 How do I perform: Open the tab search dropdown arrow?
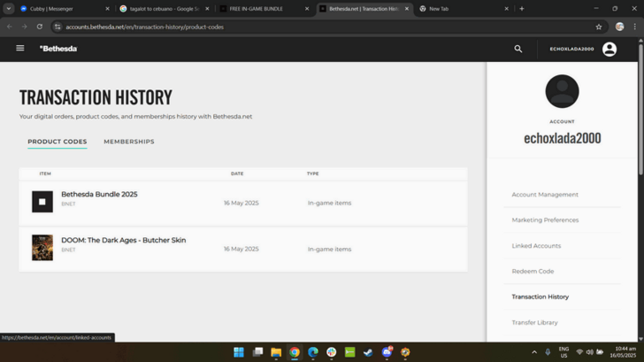pos(9,9)
